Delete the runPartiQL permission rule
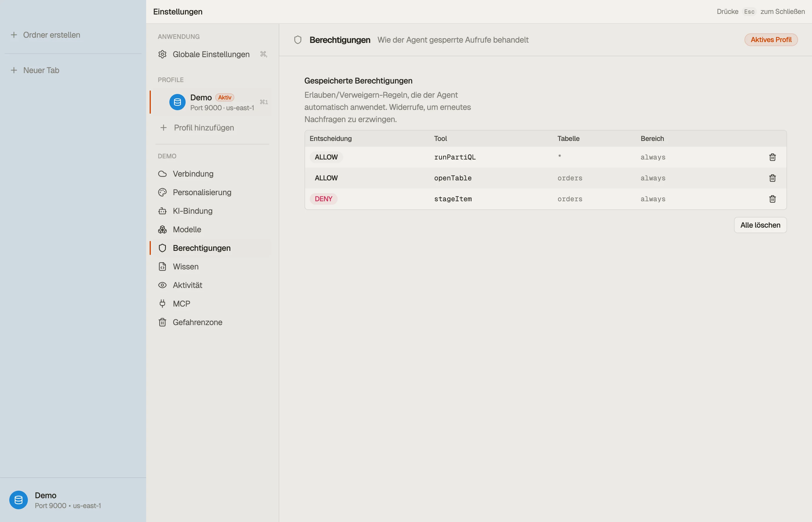Image resolution: width=812 pixels, height=522 pixels. click(x=772, y=157)
